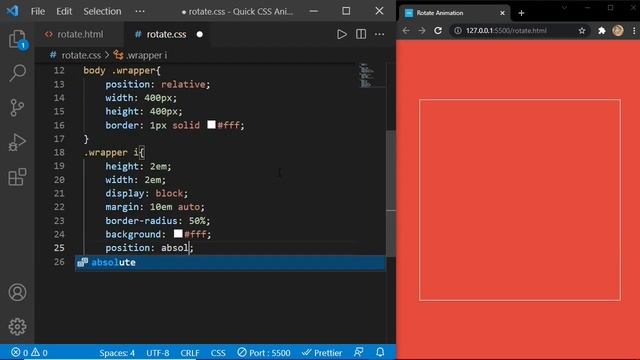
Task: Open color picker for border #fff swatch
Action: 211,124
